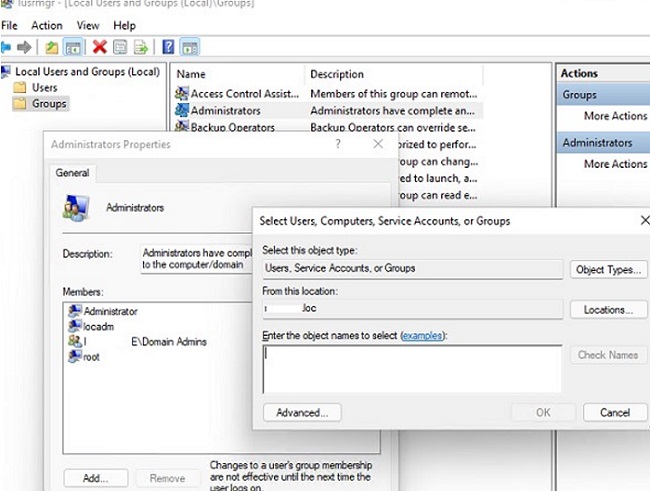Image resolution: width=650 pixels, height=491 pixels.
Task: Click the object names text box
Action: (x=412, y=368)
